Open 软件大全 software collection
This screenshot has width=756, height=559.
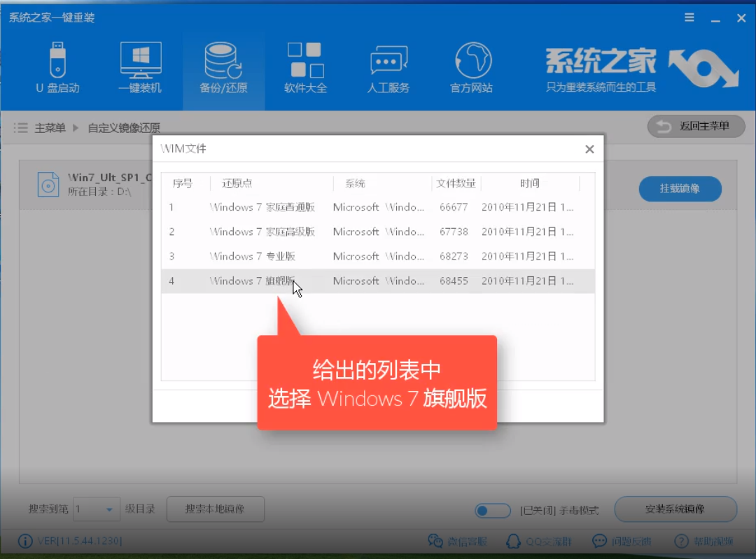point(305,66)
